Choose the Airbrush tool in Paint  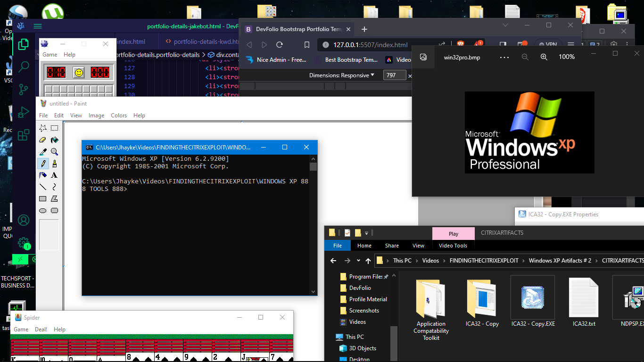(43, 175)
